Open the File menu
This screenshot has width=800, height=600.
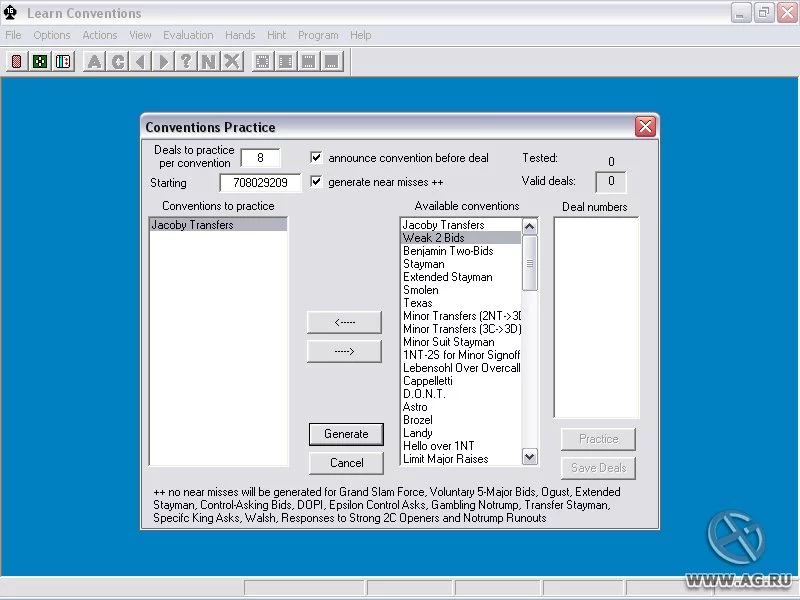tap(13, 35)
